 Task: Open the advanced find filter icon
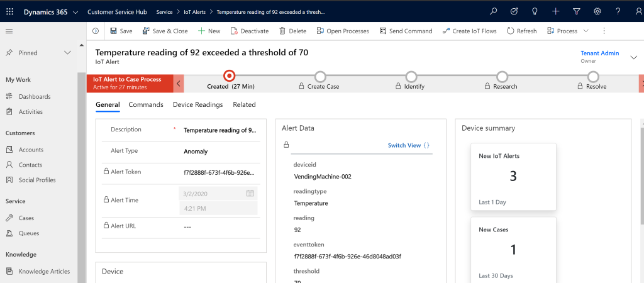click(x=577, y=11)
